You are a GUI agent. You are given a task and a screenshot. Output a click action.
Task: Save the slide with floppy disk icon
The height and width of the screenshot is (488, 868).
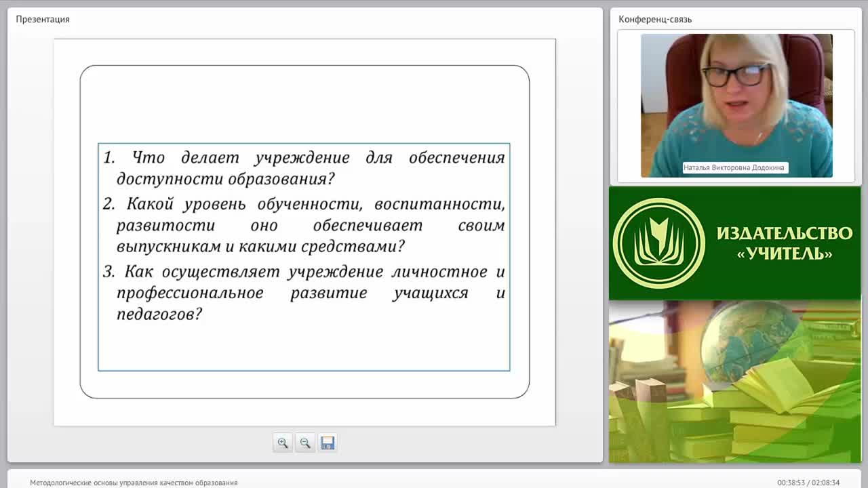pyautogui.click(x=328, y=443)
